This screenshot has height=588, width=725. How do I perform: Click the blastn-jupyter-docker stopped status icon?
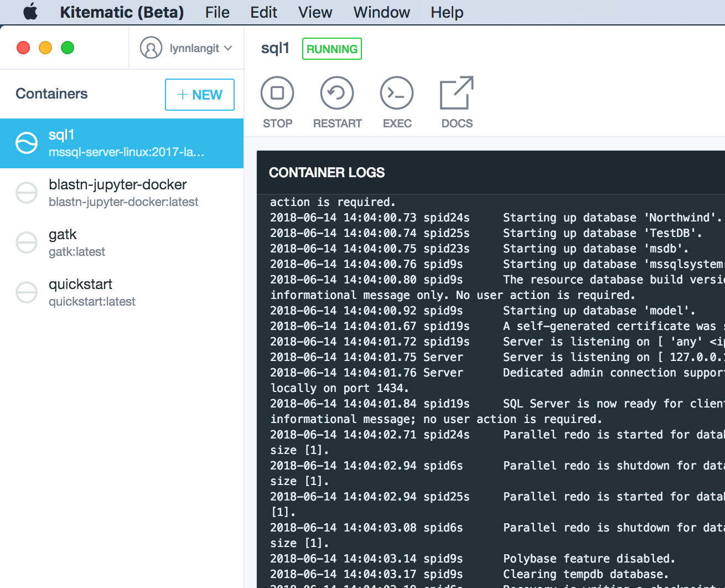point(27,193)
